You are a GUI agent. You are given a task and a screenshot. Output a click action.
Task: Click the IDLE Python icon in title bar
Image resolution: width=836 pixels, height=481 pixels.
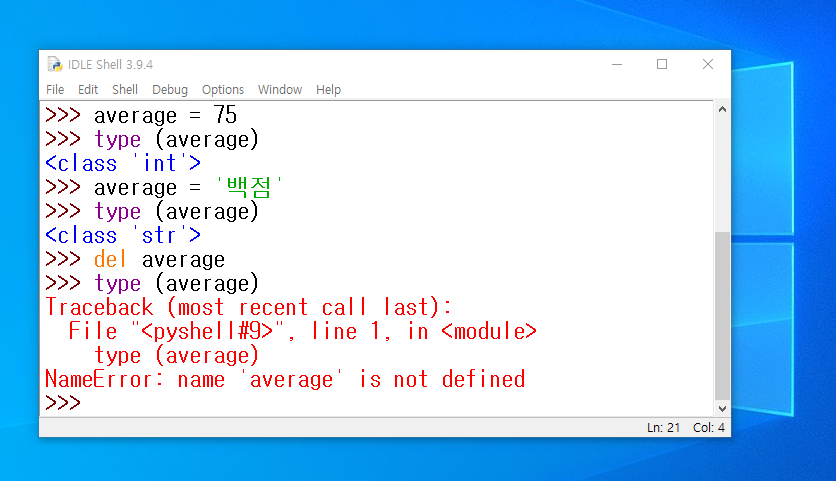54,65
